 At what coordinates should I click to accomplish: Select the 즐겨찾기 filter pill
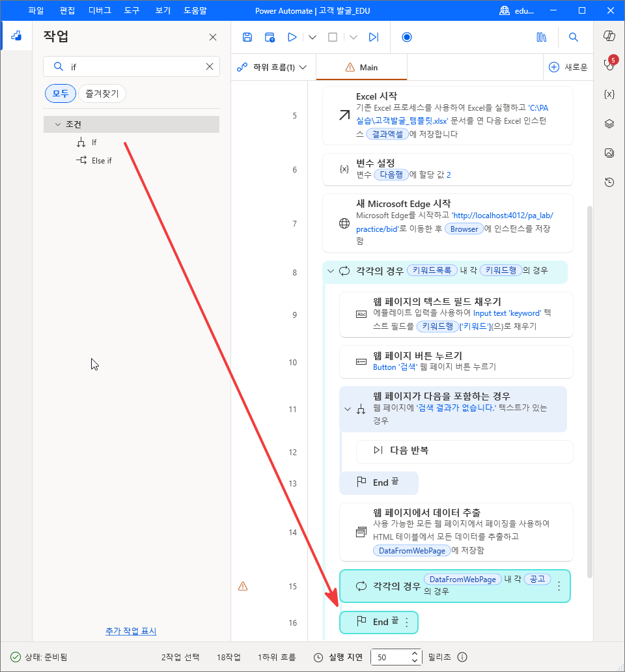point(102,93)
